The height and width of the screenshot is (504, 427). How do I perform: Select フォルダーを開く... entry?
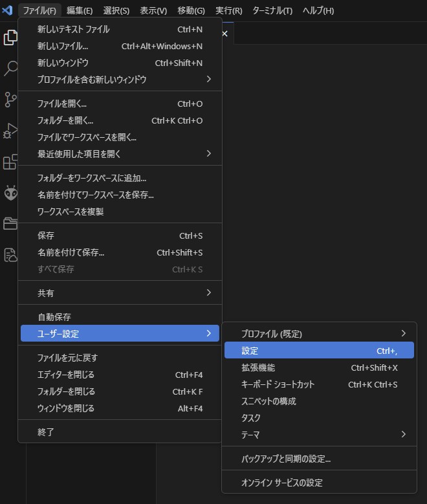tap(120, 120)
